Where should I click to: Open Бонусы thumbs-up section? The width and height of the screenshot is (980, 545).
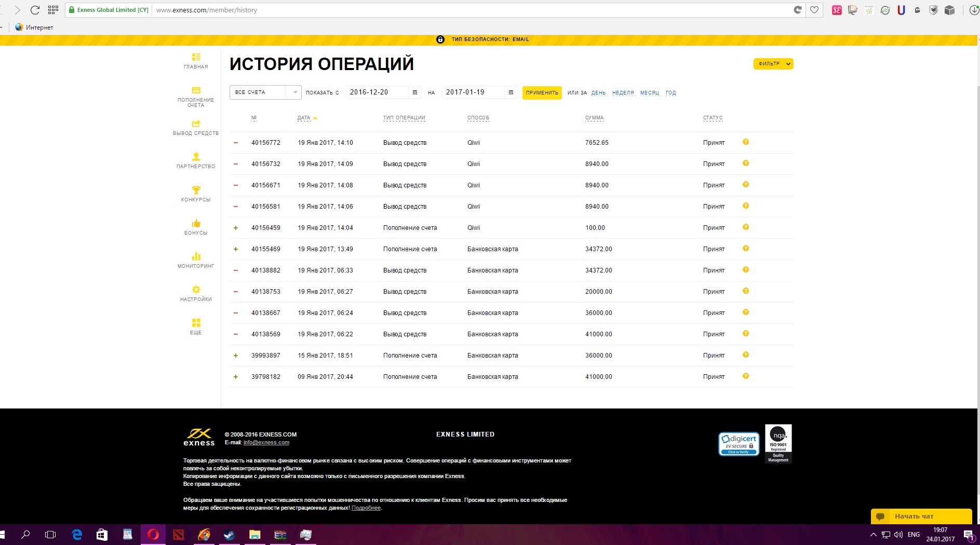click(196, 227)
